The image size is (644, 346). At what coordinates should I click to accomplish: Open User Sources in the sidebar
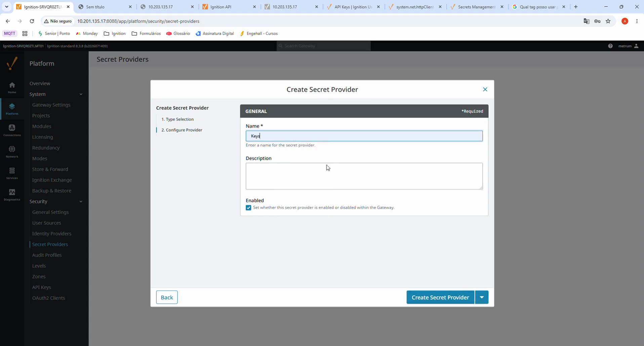pos(47,223)
